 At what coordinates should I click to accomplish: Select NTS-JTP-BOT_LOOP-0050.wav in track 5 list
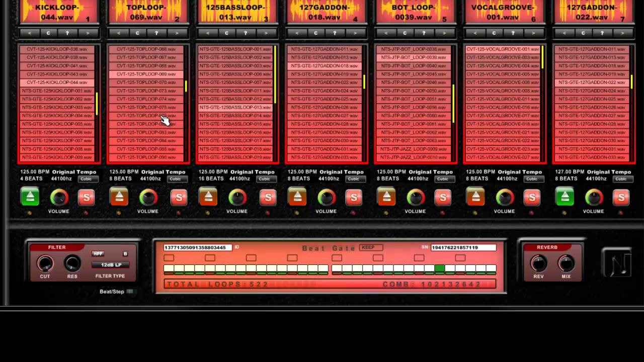414,91
